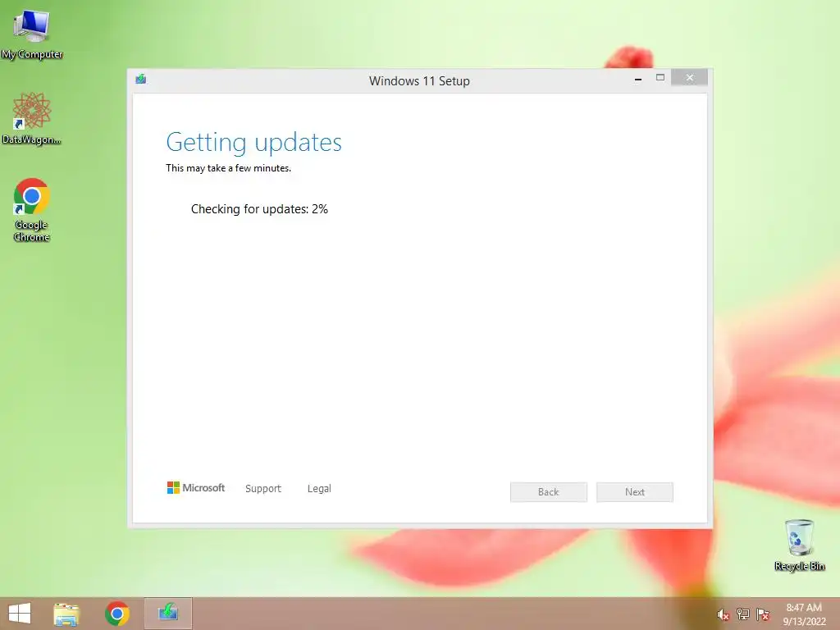Close the Windows 11 Setup window
The image size is (840, 630).
click(689, 78)
